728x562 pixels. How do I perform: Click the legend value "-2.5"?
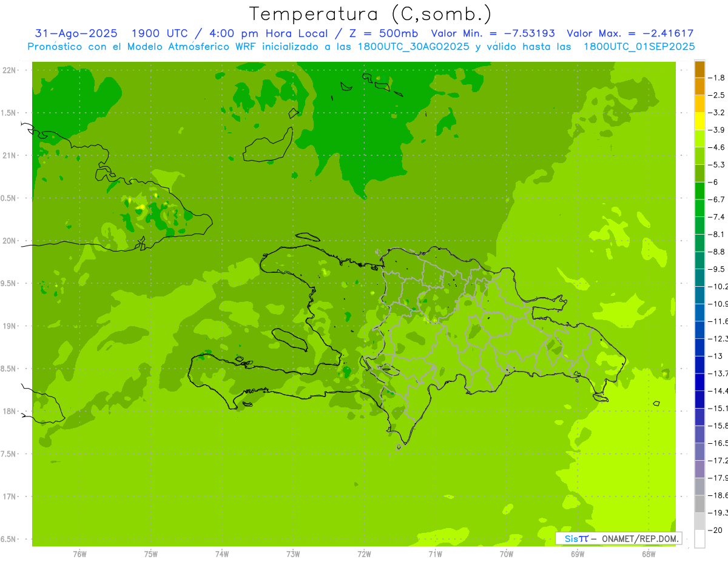717,95
